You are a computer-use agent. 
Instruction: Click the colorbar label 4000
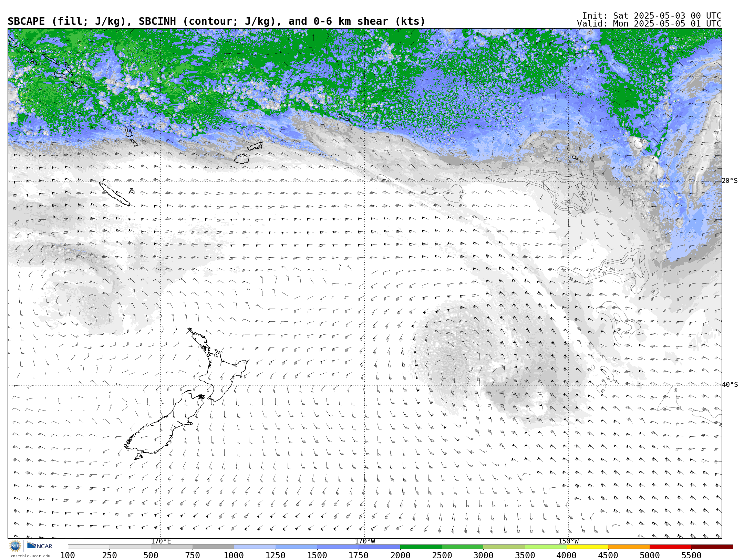pos(567,555)
